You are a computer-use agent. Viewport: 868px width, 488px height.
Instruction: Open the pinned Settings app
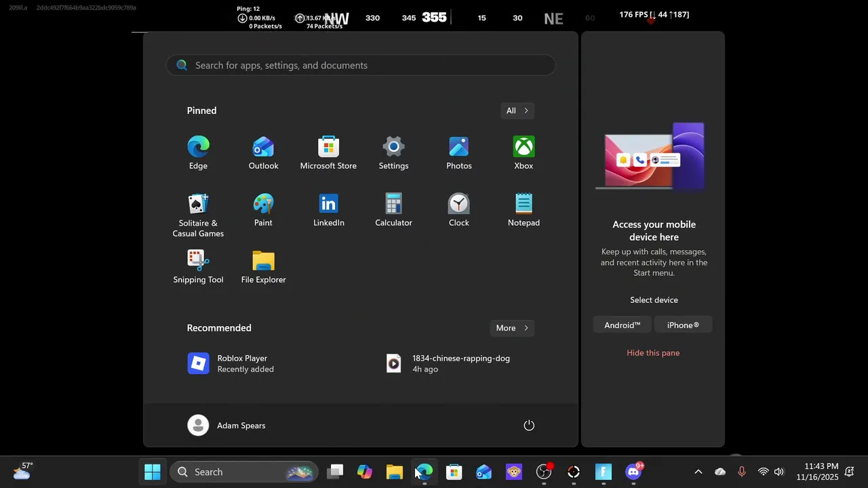(393, 153)
